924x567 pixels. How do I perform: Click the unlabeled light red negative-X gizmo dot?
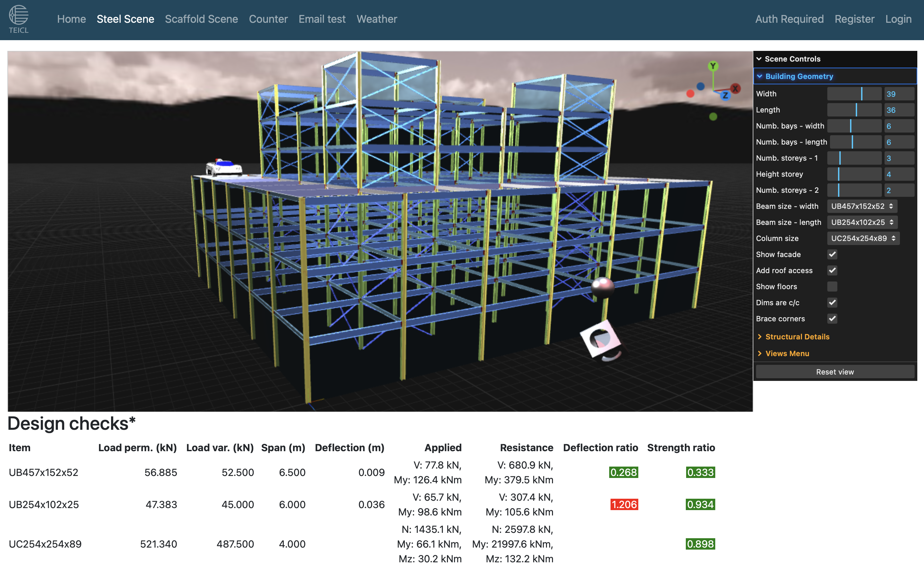click(690, 94)
